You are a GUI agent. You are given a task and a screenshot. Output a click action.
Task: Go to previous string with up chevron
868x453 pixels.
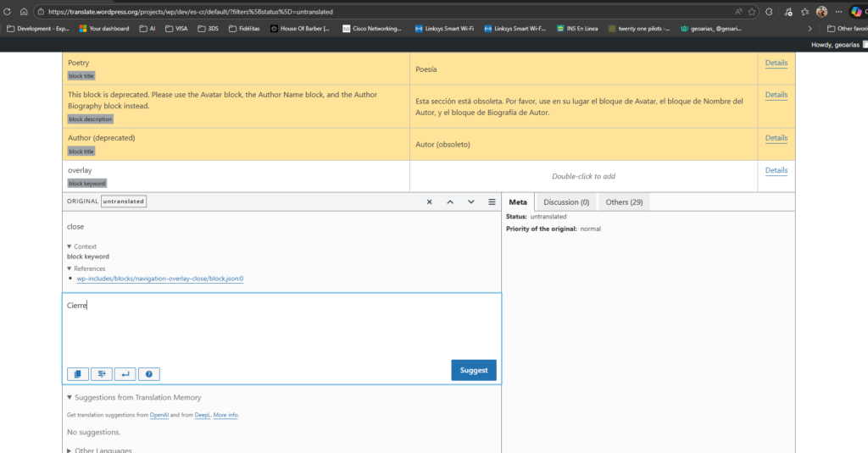[x=450, y=202]
